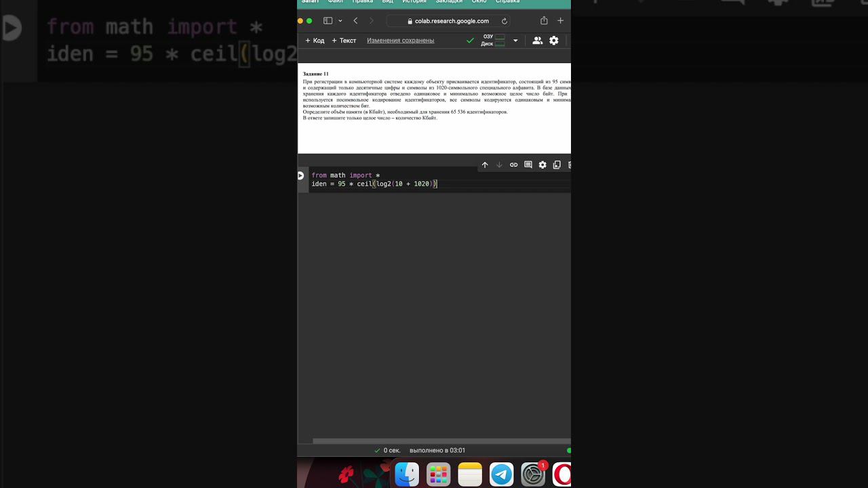The height and width of the screenshot is (488, 868).
Task: Move cell down with the arrow icon
Action: 499,165
